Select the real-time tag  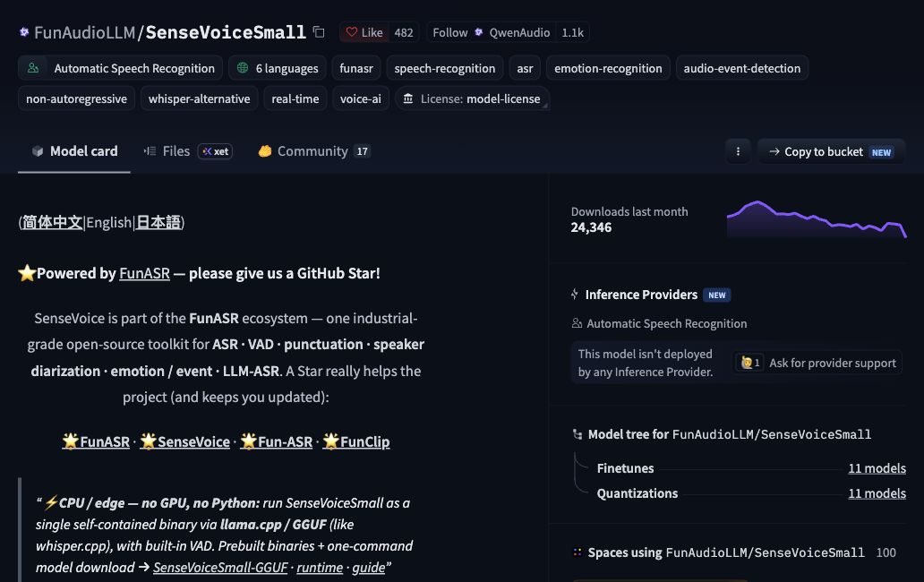tap(295, 99)
